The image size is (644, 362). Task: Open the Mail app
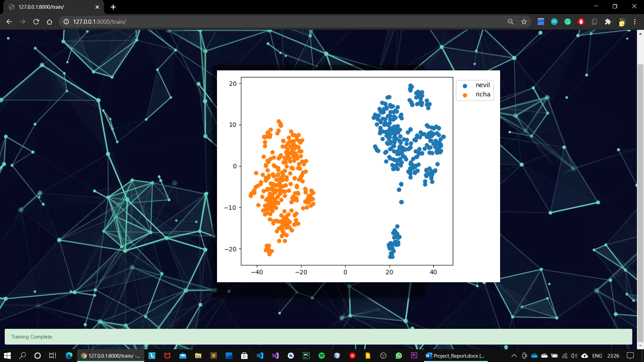183,356
